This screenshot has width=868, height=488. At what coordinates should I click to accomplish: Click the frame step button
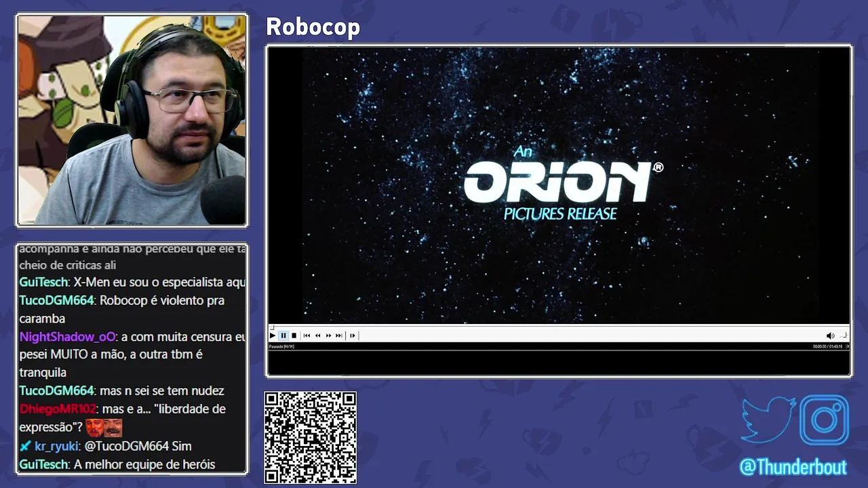pos(352,335)
